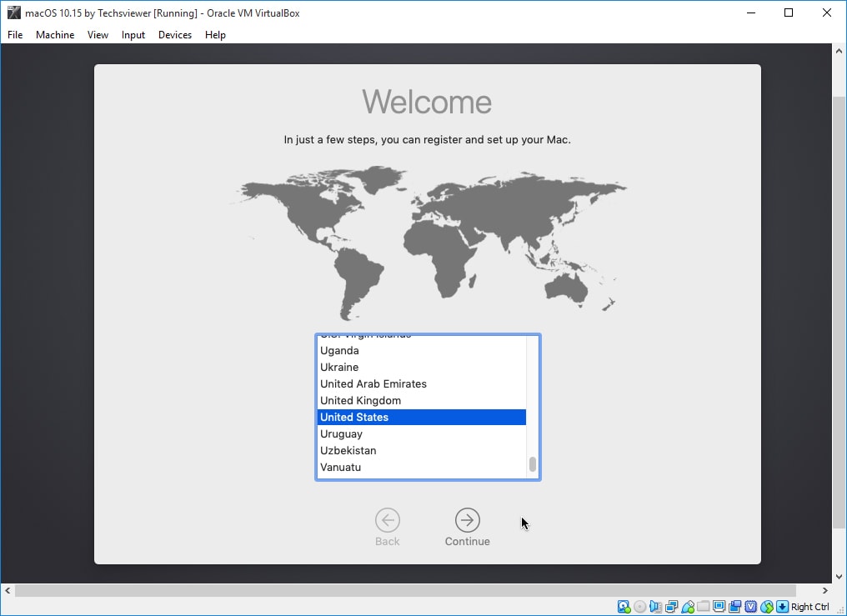Click the Back button
The height and width of the screenshot is (616, 847).
tap(387, 518)
